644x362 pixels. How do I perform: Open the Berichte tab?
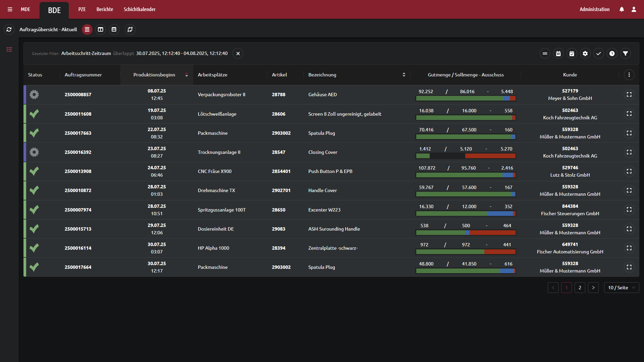click(105, 9)
